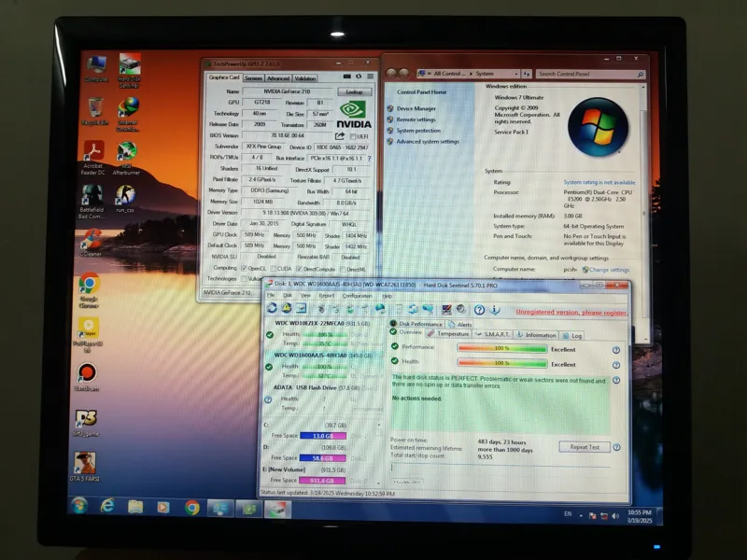Select the MSI Afterburner desktop shortcut
Image resolution: width=747 pixels, height=560 pixels.
[126, 159]
